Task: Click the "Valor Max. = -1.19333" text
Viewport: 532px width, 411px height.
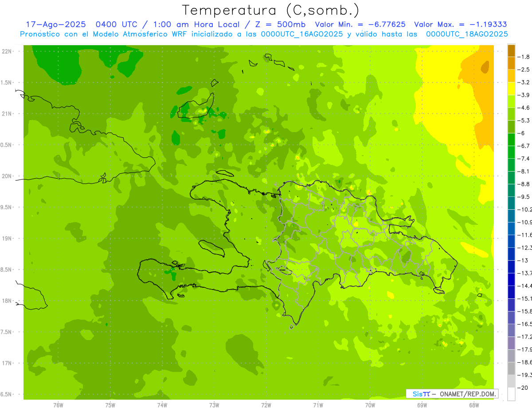Action: point(460,24)
